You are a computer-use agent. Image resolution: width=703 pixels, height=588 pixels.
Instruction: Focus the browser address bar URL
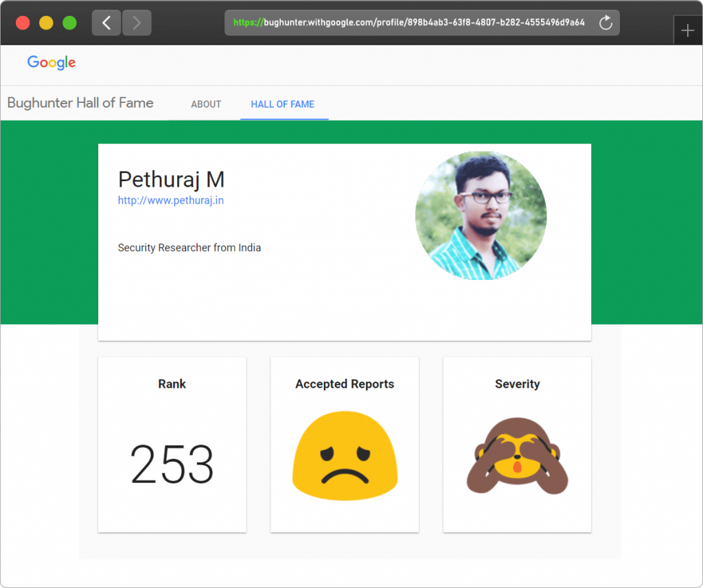click(x=409, y=23)
